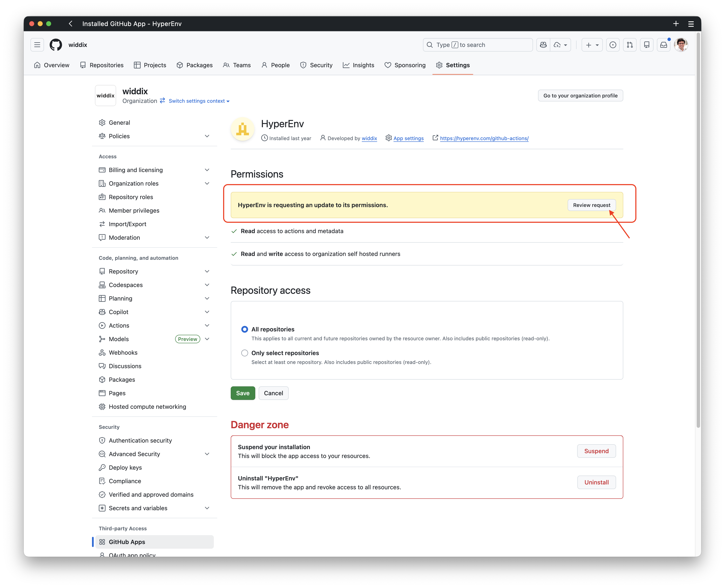Open notifications inbox icon
Image resolution: width=725 pixels, height=588 pixels.
pyautogui.click(x=664, y=45)
